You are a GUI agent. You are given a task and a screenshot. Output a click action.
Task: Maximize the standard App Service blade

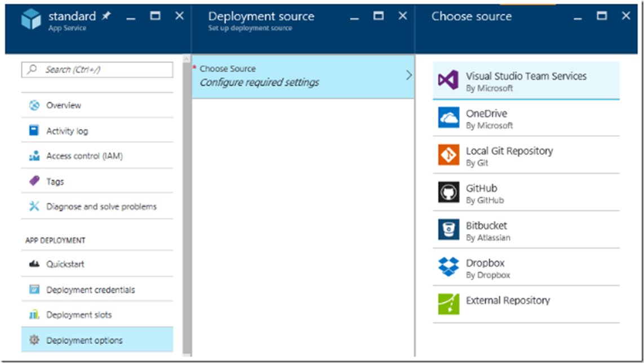coord(156,16)
